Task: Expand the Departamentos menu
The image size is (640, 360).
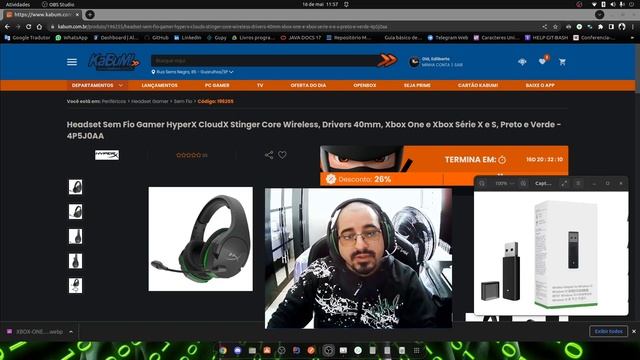Action: tap(97, 85)
